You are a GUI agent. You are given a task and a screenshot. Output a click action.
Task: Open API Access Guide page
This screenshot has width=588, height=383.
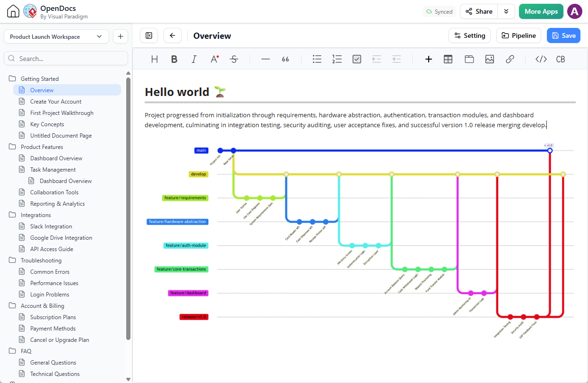[52, 249]
